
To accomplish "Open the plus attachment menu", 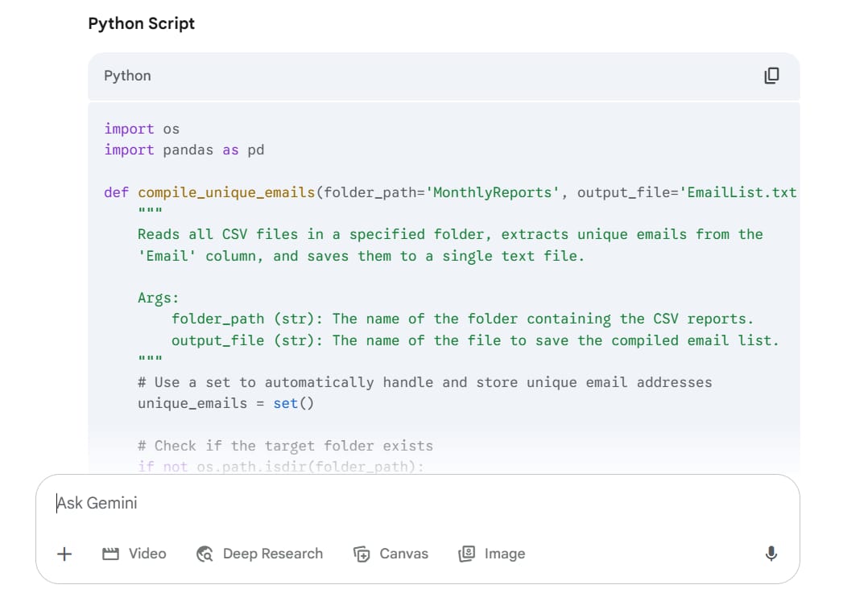I will [64, 554].
